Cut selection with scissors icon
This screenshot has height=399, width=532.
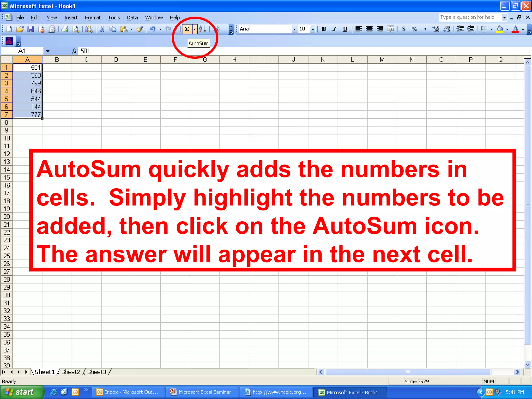[102, 29]
